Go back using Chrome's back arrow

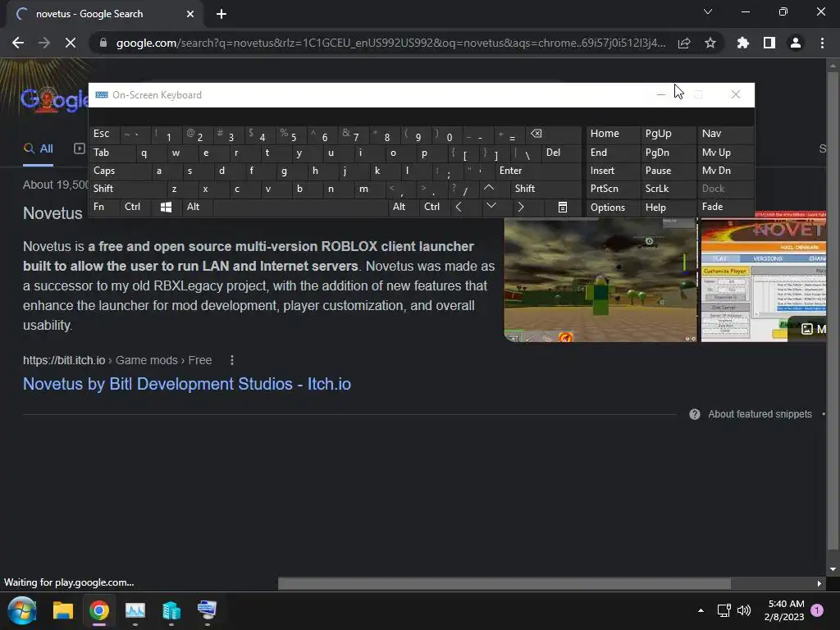pos(18,43)
